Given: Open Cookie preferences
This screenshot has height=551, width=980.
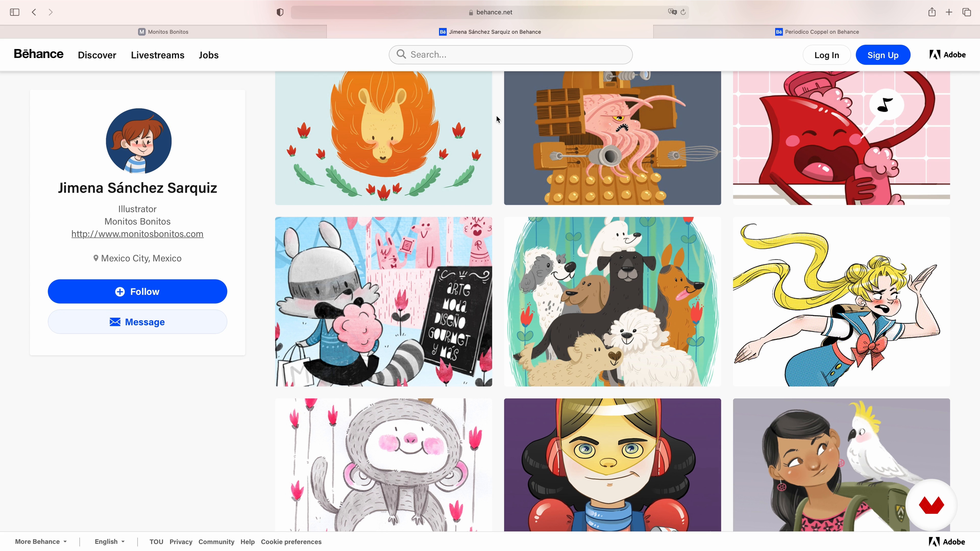Looking at the screenshot, I should pyautogui.click(x=291, y=542).
